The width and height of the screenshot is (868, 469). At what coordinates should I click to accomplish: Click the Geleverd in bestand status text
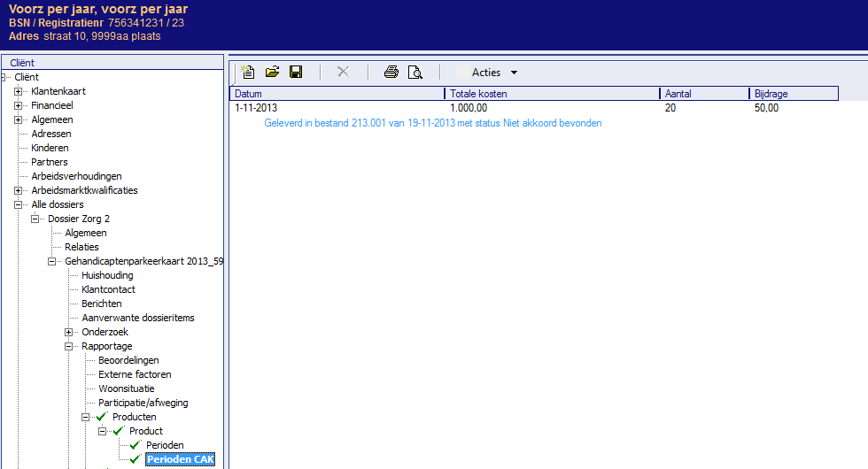coord(432,123)
